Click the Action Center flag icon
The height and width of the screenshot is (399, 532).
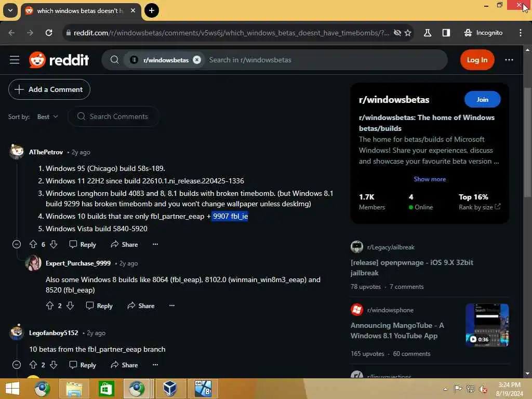pos(458,389)
